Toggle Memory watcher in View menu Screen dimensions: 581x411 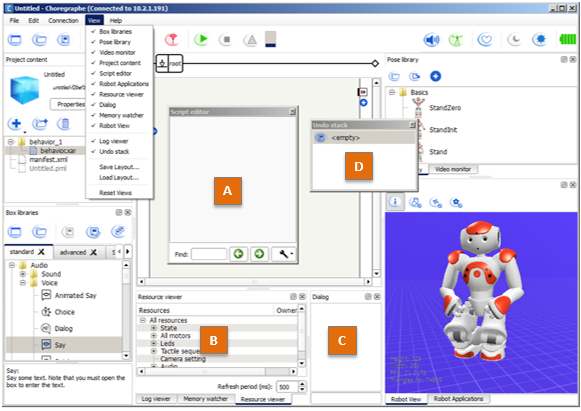[119, 115]
